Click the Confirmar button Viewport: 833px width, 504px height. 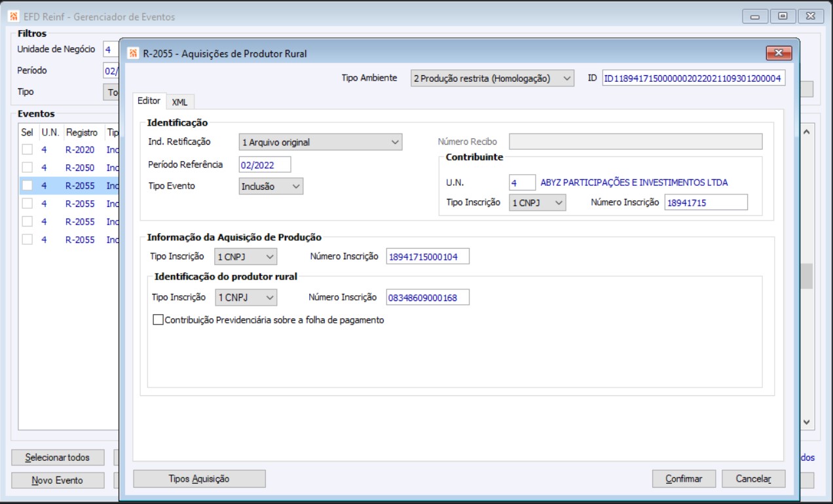point(684,479)
